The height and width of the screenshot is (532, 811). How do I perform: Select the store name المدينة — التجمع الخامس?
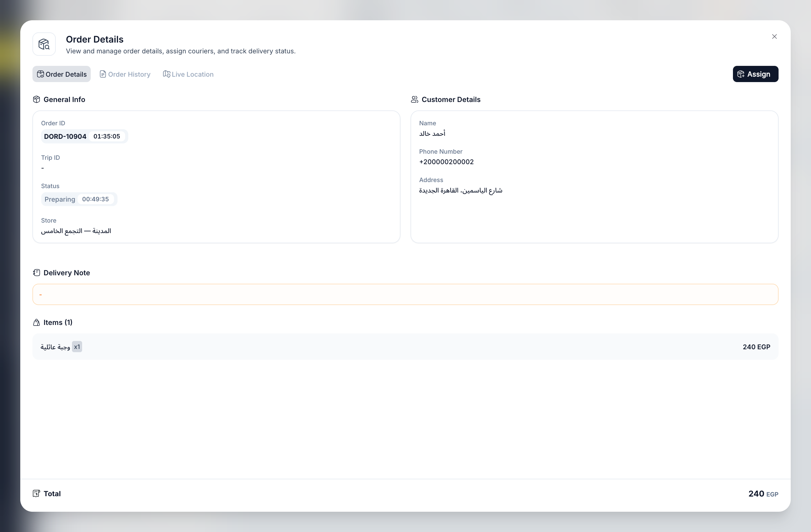76,231
